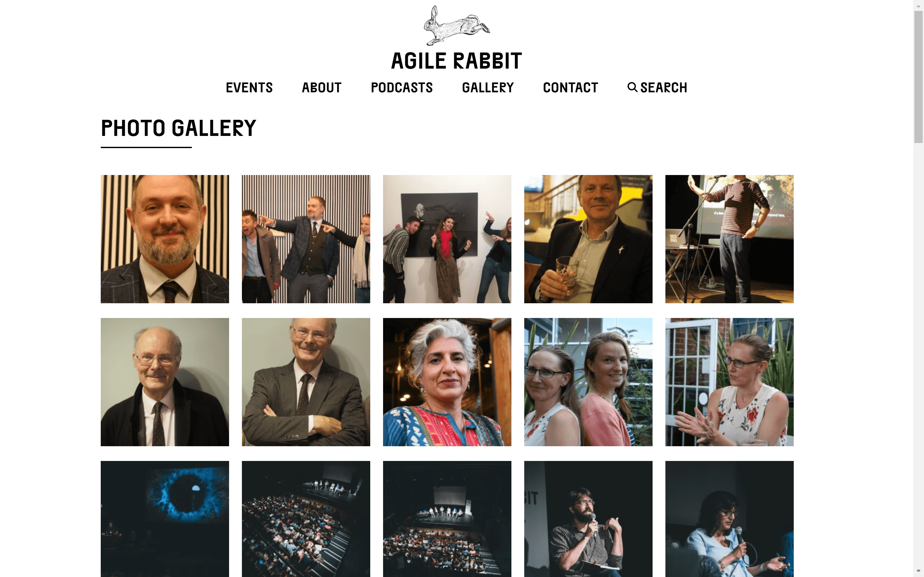The width and height of the screenshot is (924, 577).
Task: Click the Agile Rabbit site title
Action: click(x=457, y=61)
